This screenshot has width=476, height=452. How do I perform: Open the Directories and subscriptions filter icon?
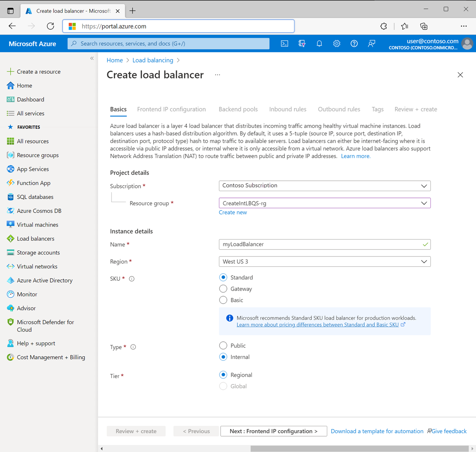(302, 44)
